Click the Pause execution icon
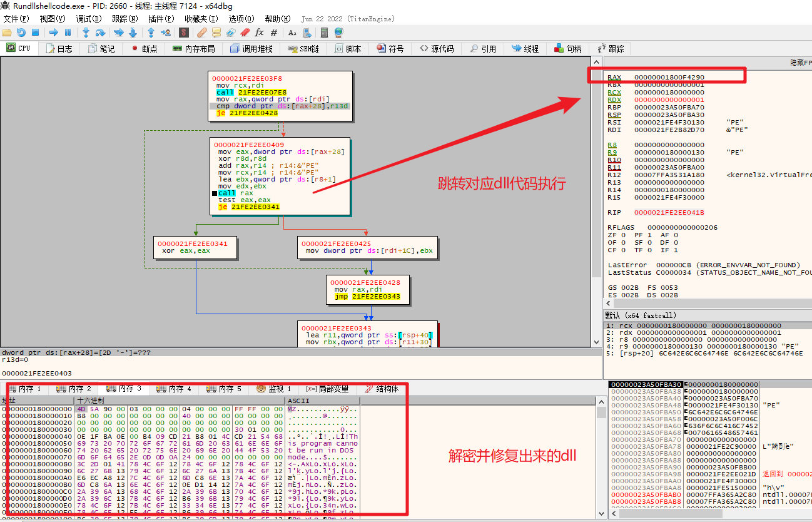 click(x=68, y=33)
